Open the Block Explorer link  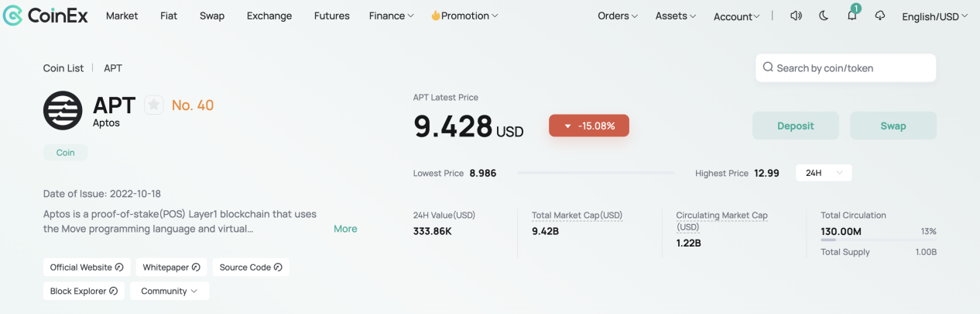84,291
